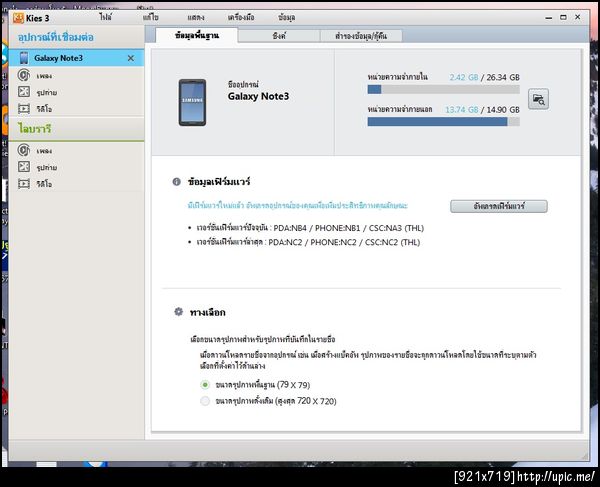Click the library music disc icon
This screenshot has height=487, width=600.
click(24, 150)
